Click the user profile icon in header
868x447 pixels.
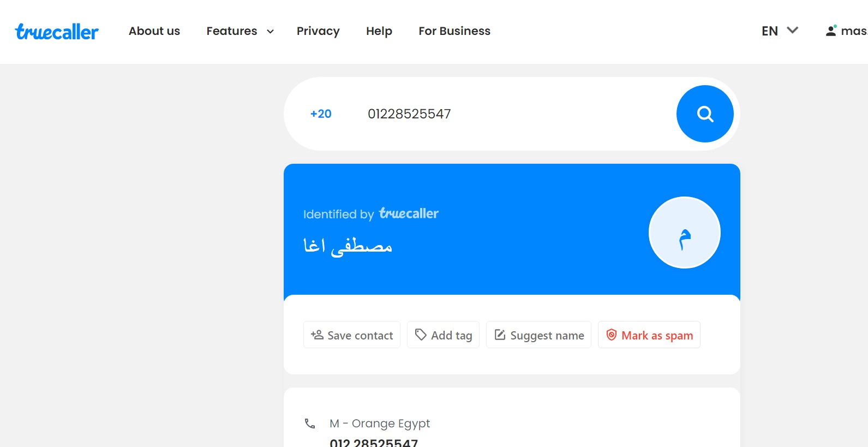pyautogui.click(x=831, y=31)
